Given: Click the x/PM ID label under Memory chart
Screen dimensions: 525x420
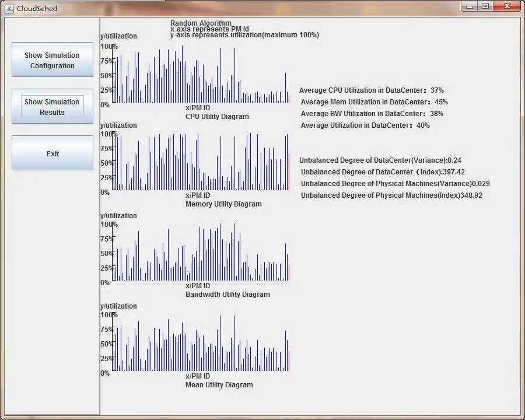Looking at the screenshot, I should (198, 195).
